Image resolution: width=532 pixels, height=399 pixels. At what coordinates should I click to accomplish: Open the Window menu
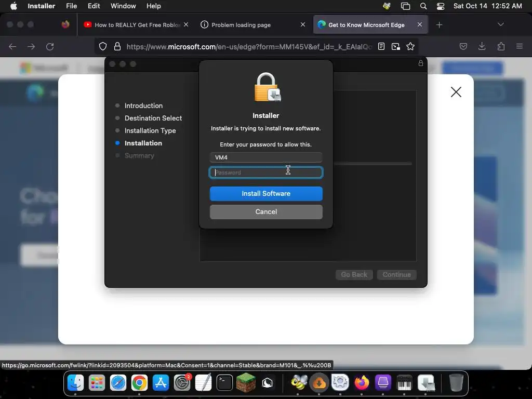123,6
